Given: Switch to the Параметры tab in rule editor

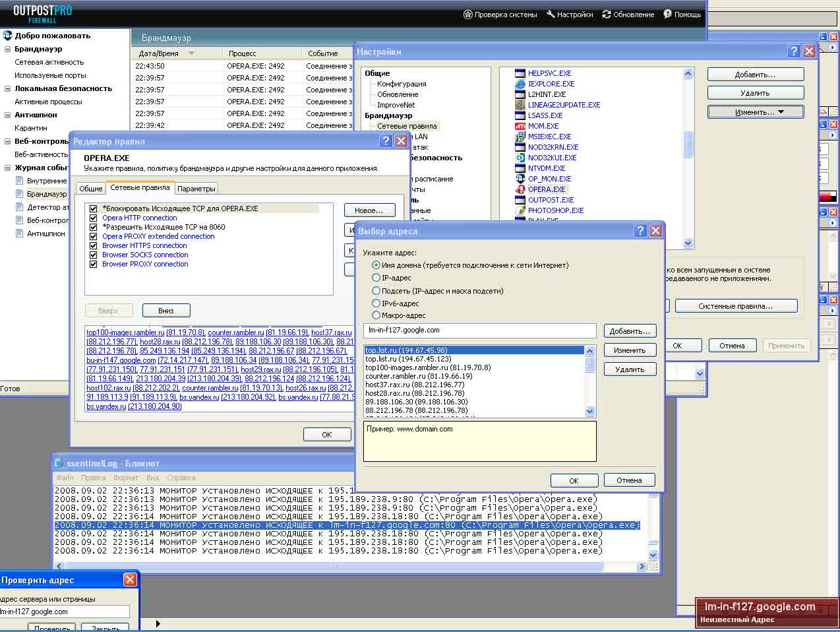Looking at the screenshot, I should [x=196, y=189].
